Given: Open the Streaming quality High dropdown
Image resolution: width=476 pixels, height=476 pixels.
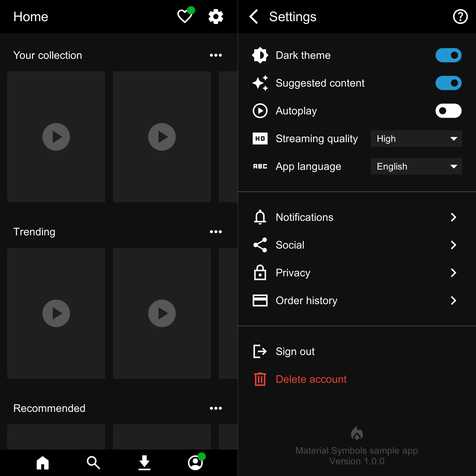Looking at the screenshot, I should coord(416,139).
